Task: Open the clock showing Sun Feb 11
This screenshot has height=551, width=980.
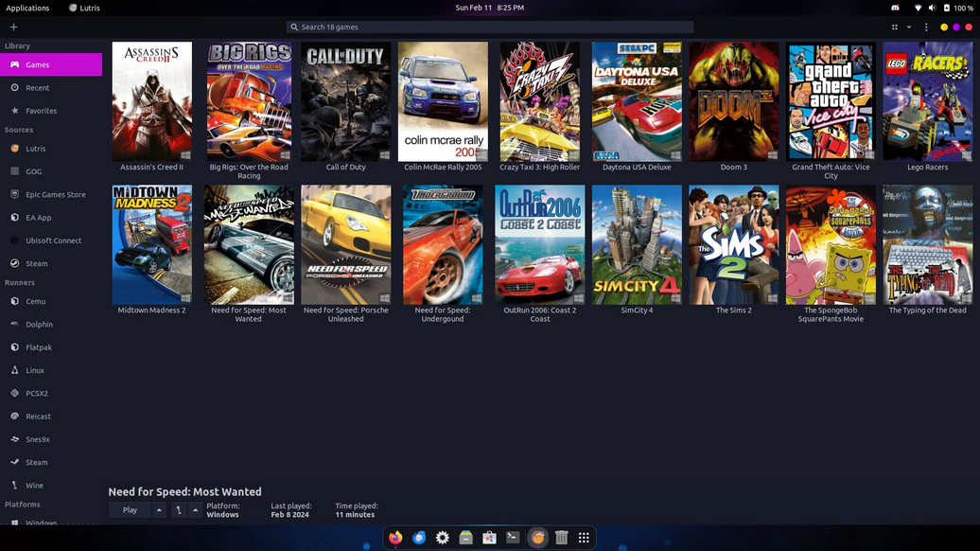Action: point(489,8)
